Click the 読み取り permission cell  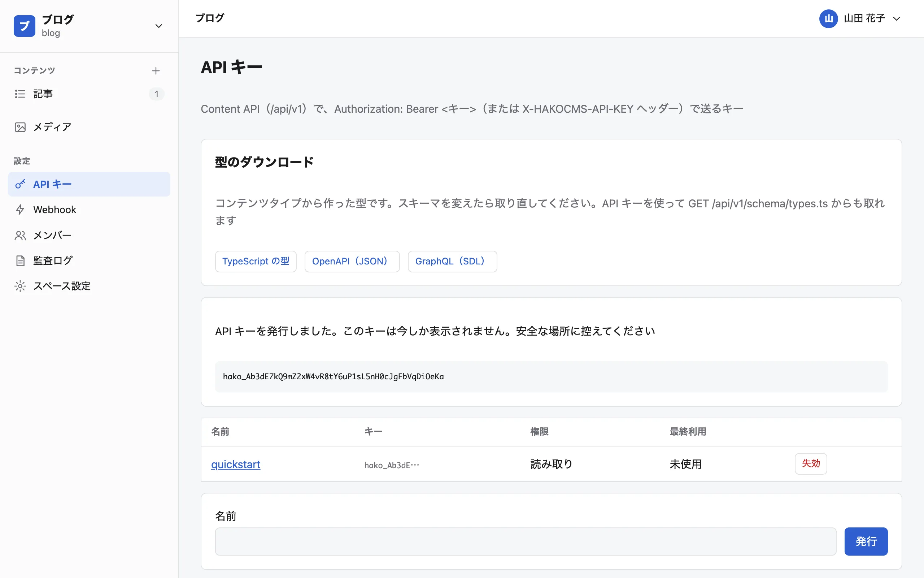coord(552,464)
